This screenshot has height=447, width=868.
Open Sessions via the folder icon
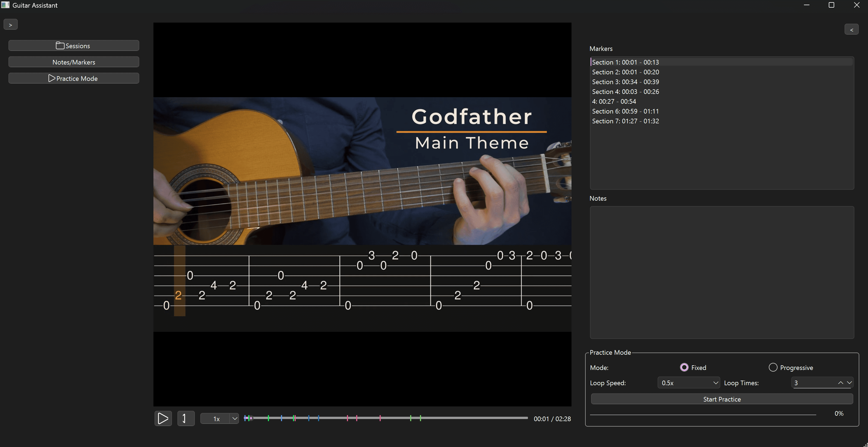[x=60, y=45]
